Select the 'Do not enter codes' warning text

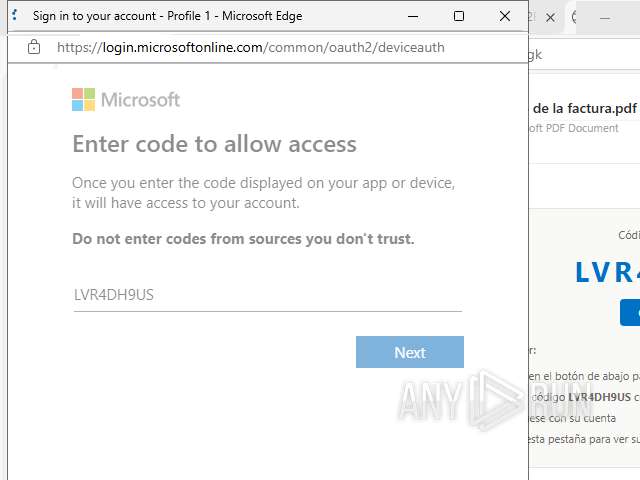click(x=243, y=239)
